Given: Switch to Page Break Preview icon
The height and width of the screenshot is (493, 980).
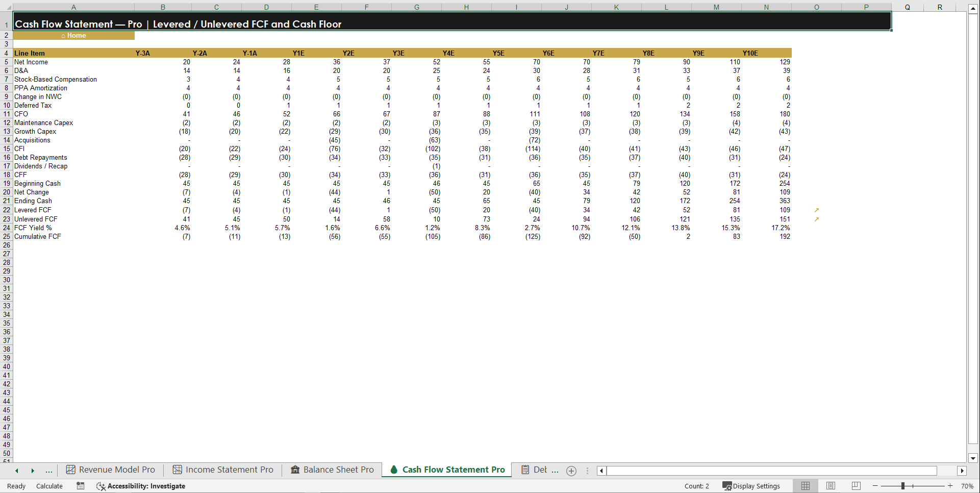Looking at the screenshot, I should pyautogui.click(x=856, y=486).
